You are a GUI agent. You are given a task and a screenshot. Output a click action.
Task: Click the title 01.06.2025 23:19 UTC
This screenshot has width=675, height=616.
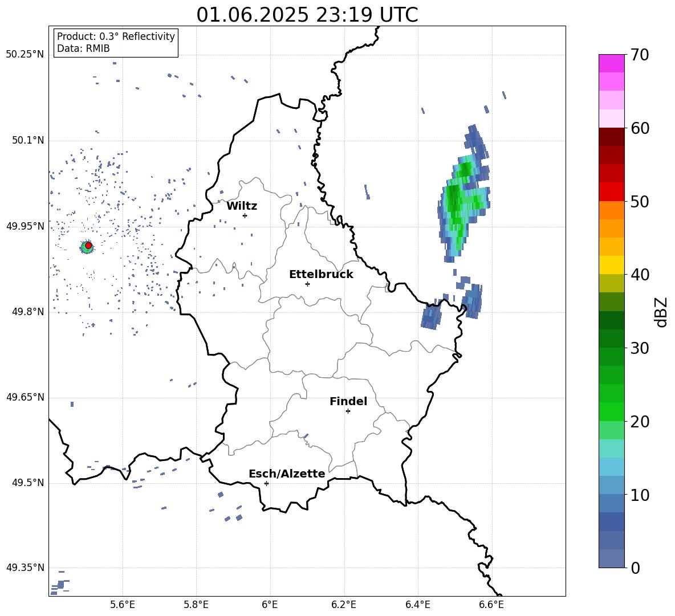click(307, 15)
